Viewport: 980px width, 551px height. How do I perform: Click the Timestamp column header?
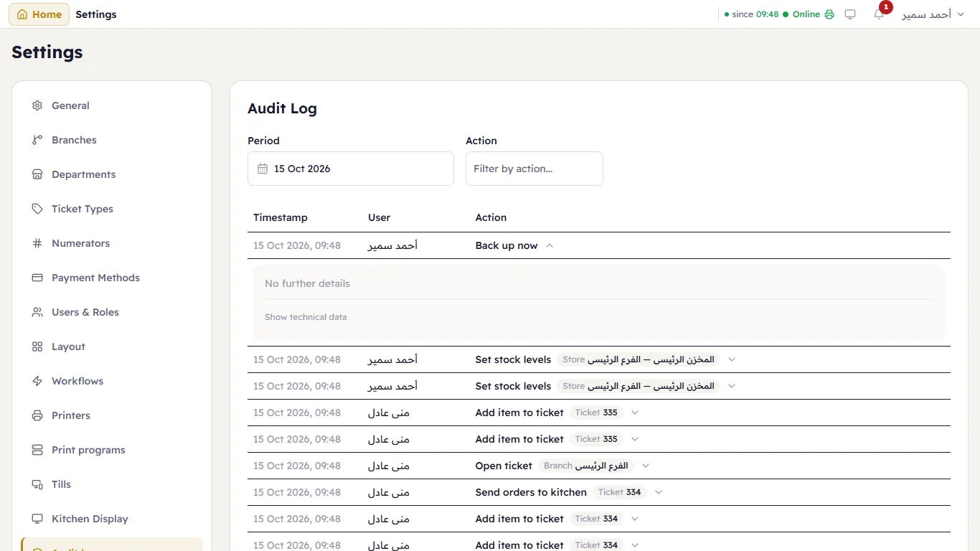(281, 217)
